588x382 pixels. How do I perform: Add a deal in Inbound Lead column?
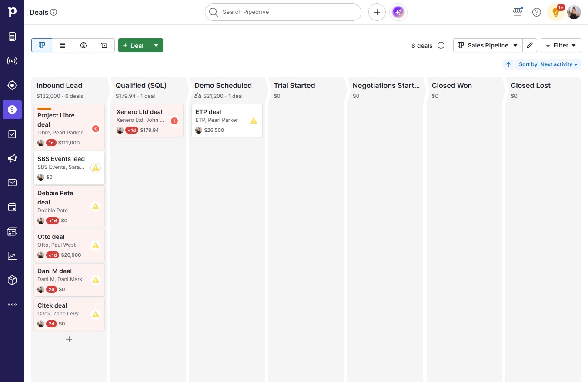point(69,339)
